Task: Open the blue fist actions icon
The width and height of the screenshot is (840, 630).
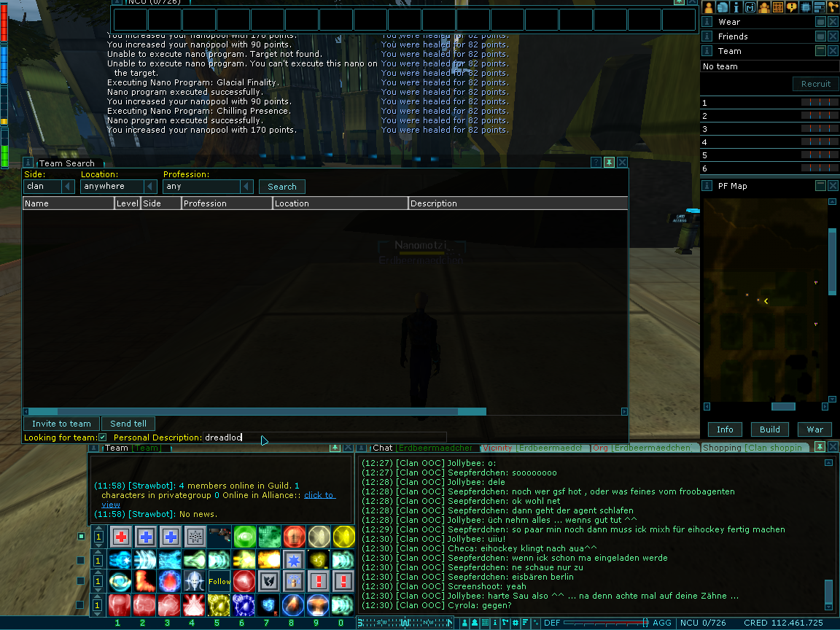Action: [723, 7]
